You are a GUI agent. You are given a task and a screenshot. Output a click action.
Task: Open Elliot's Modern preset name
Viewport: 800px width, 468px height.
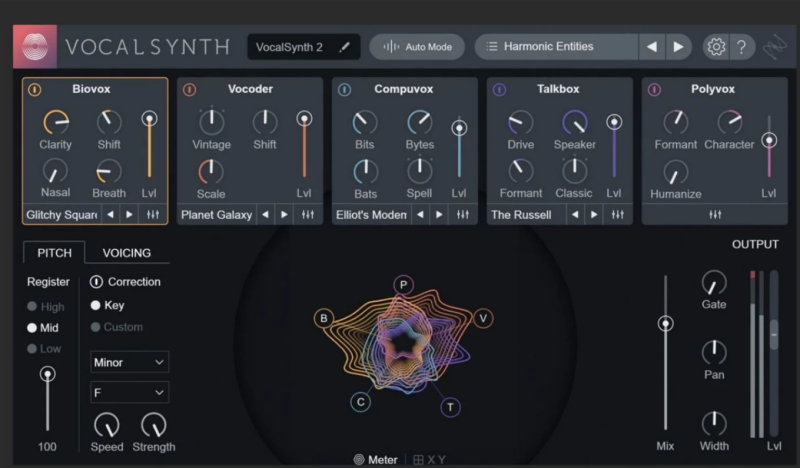[x=371, y=215]
